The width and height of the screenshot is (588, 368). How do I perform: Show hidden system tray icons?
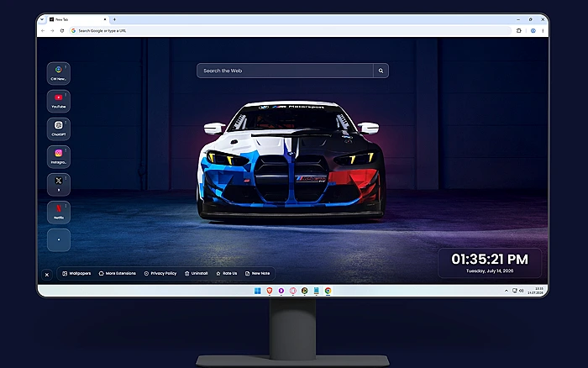507,291
